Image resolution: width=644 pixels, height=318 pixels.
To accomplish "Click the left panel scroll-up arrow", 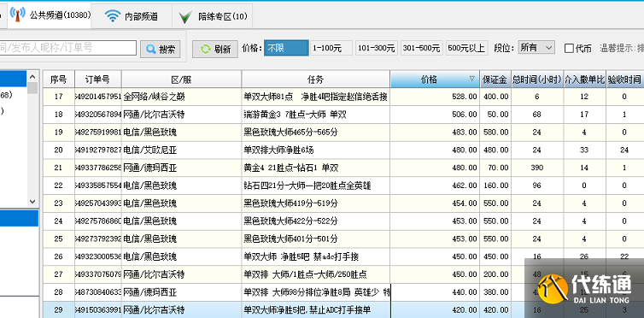I will click(x=32, y=76).
